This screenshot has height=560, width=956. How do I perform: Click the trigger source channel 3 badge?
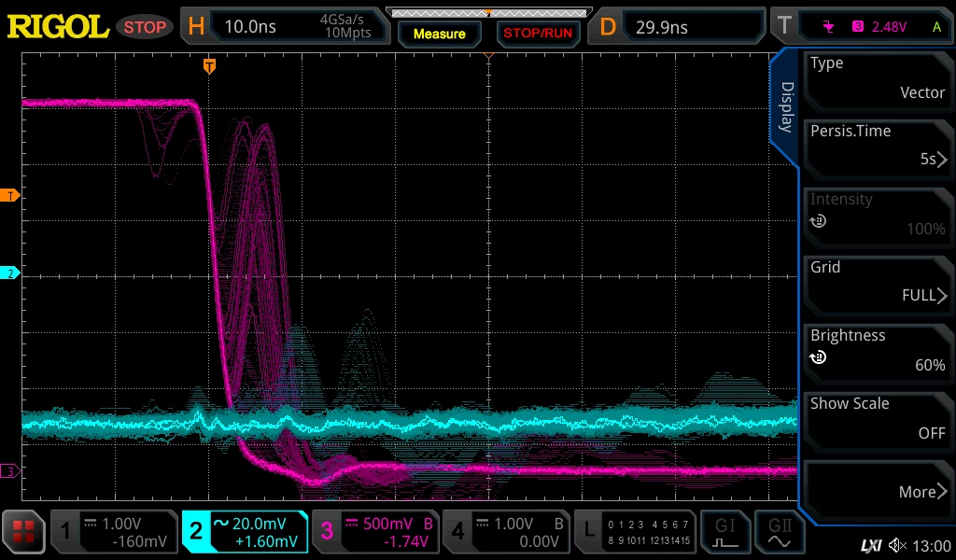(857, 26)
